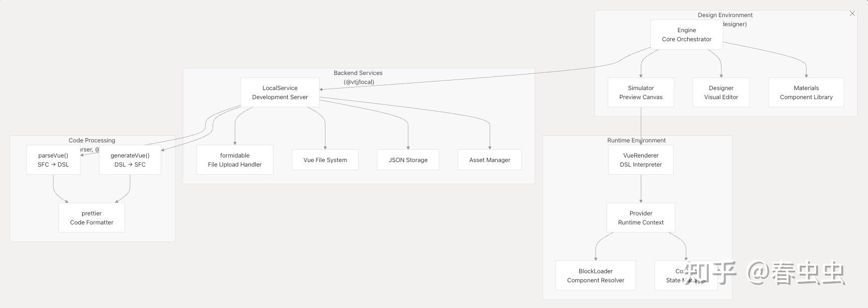Image resolution: width=868 pixels, height=308 pixels.
Task: Click the Provider Runtime Context node
Action: click(x=640, y=218)
